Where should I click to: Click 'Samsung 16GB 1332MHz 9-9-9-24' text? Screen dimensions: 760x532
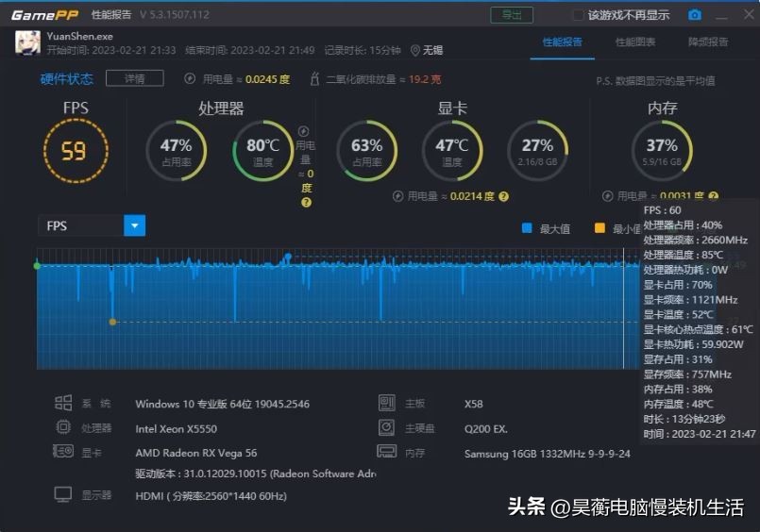point(548,454)
